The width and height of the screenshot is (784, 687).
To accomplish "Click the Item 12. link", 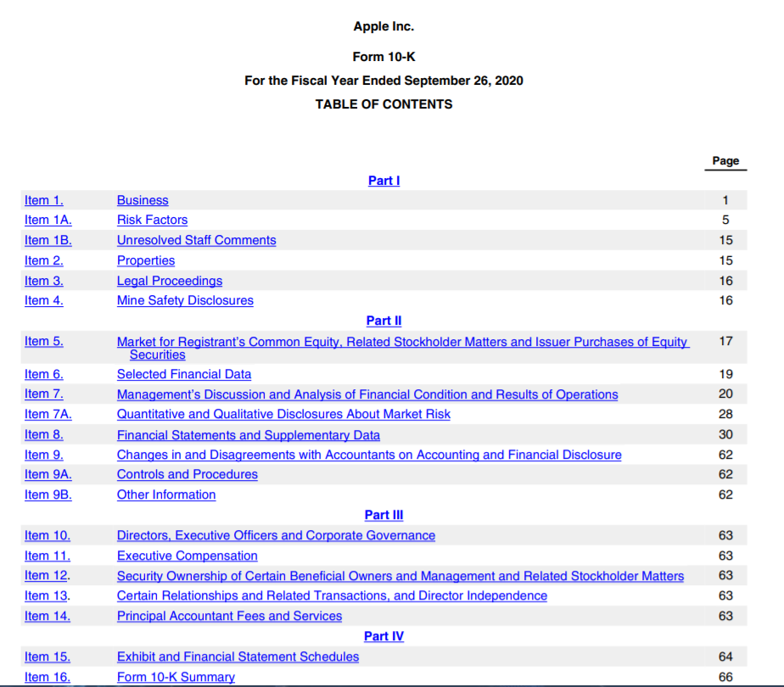I will (48, 576).
